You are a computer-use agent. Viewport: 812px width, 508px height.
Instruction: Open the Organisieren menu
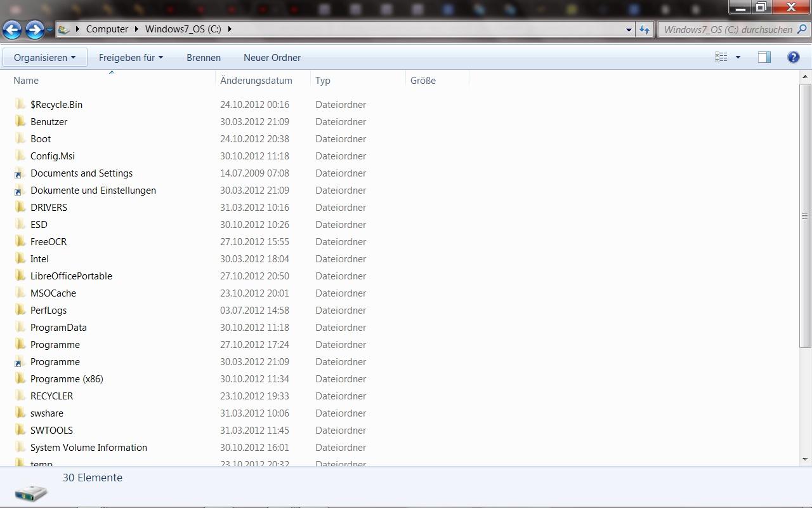[44, 57]
